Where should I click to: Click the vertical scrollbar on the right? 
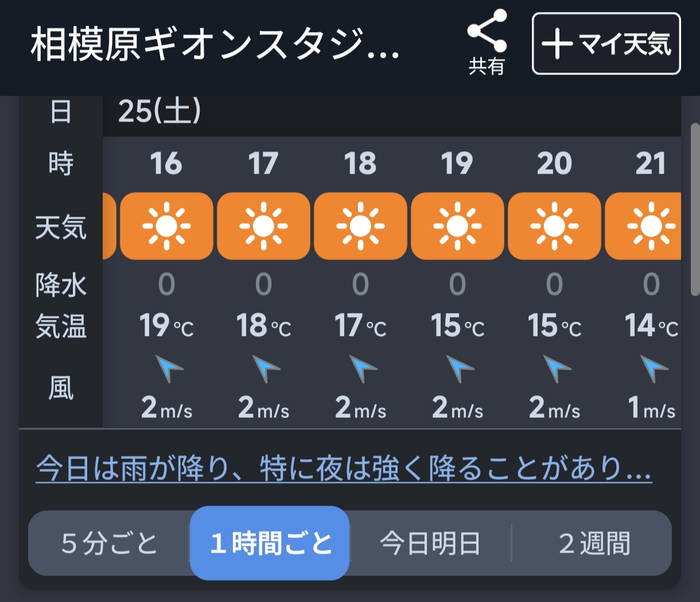[694, 209]
